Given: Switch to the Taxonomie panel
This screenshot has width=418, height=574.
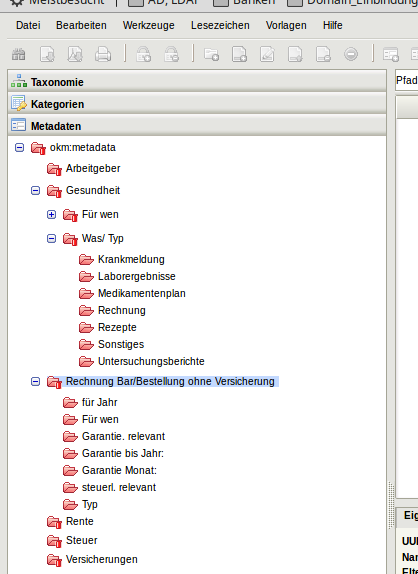Looking at the screenshot, I should 197,81.
